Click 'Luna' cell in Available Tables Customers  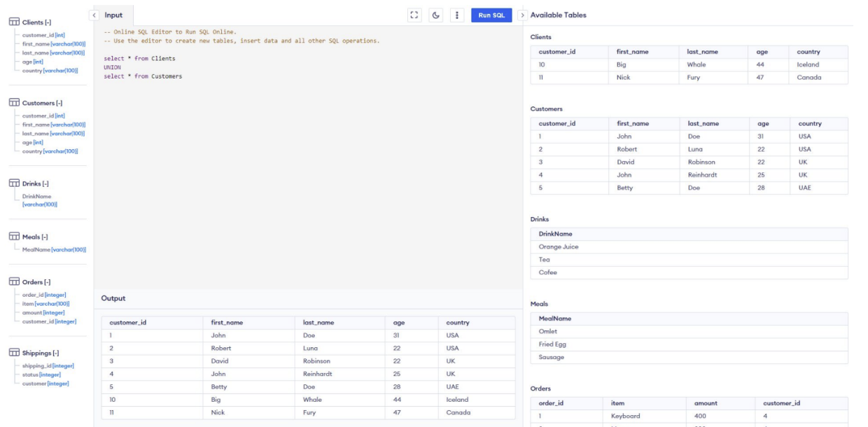point(695,149)
